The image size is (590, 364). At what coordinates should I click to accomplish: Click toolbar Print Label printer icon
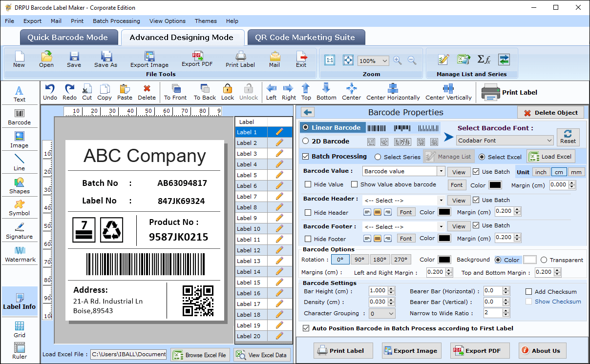240,57
